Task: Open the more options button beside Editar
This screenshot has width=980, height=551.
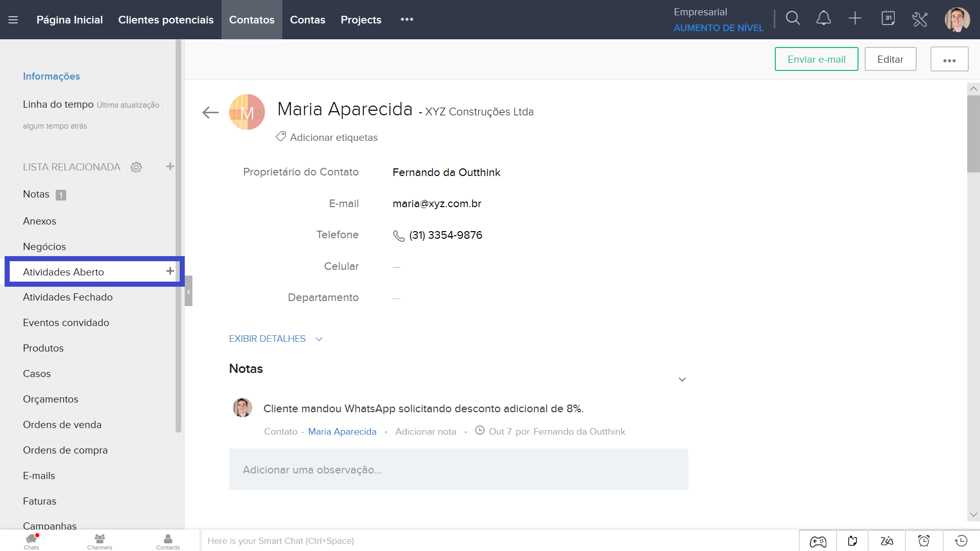Action: click(949, 60)
